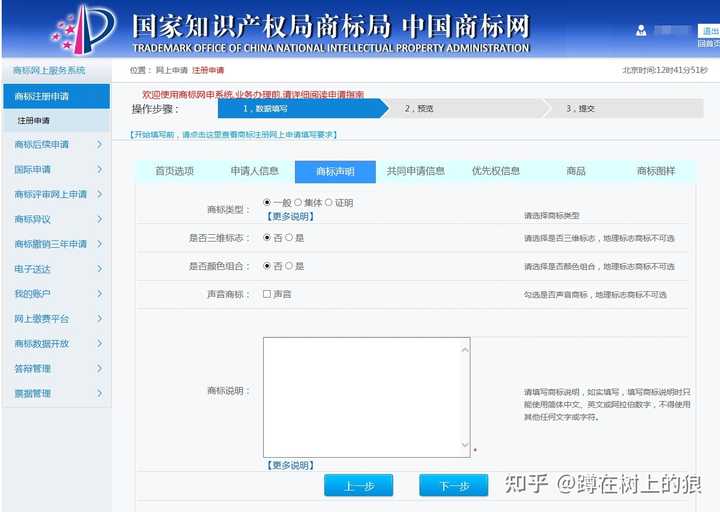Click 网上申请 breadcrumb text
The image size is (720, 512).
tap(172, 70)
